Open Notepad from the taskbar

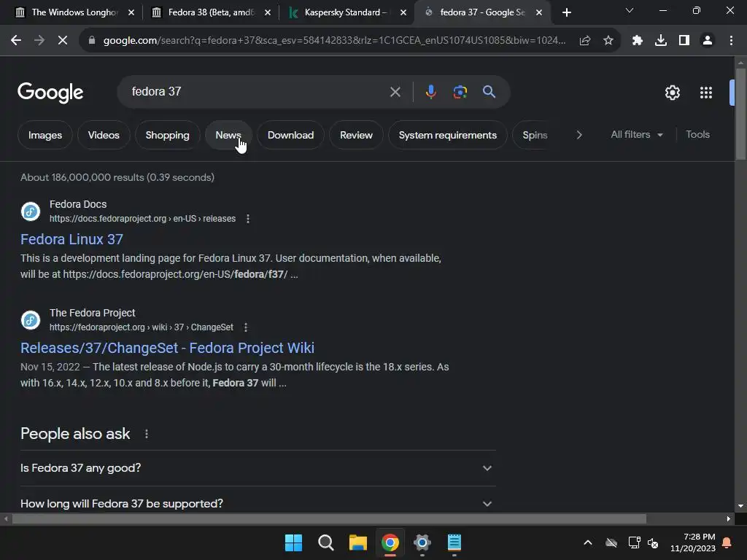click(454, 542)
